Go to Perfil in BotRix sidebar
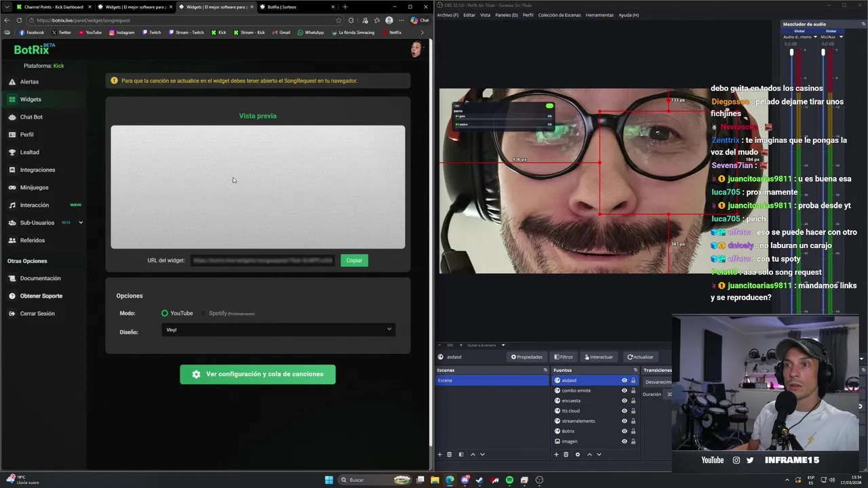The image size is (868, 488). pos(26,134)
